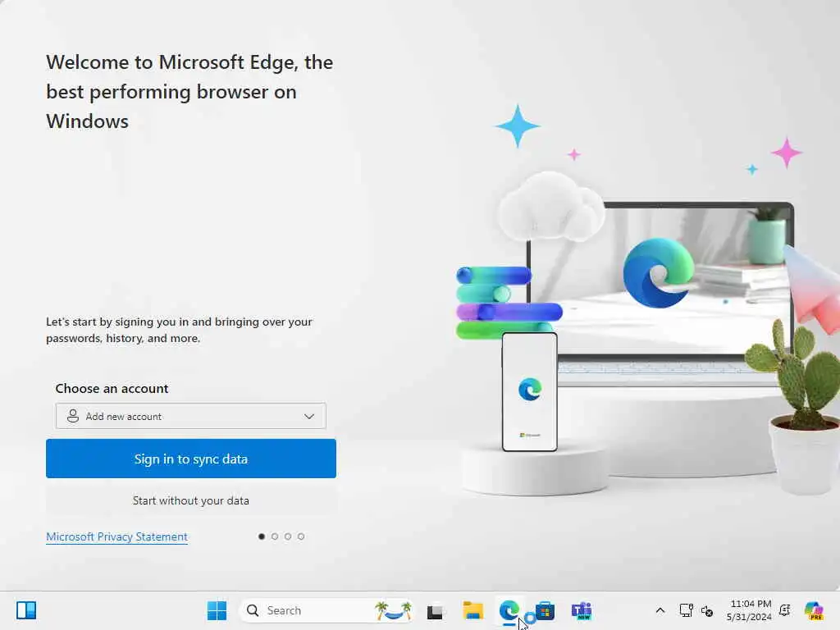
Task: Click the Microsoft Edge taskbar icon
Action: (509, 610)
